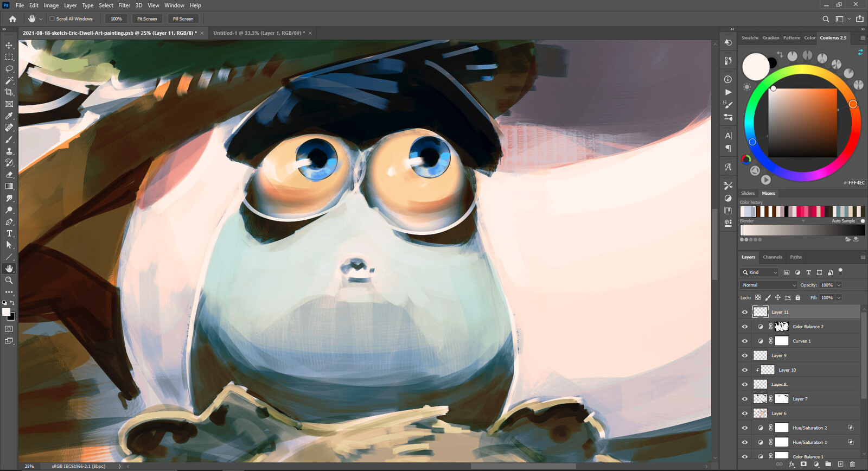Click the Home button
Viewport: 868px width, 471px height.
(12, 19)
